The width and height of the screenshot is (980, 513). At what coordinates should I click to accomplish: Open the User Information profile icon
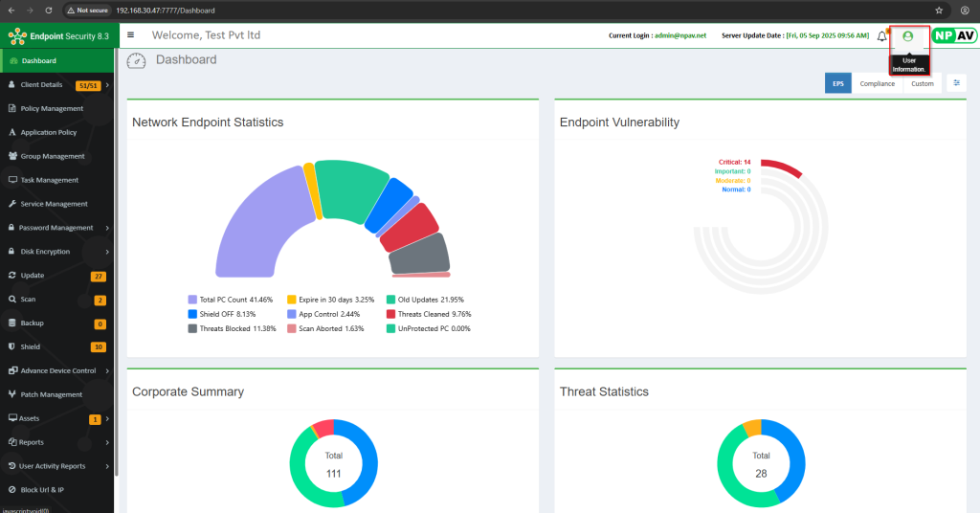pyautogui.click(x=908, y=36)
